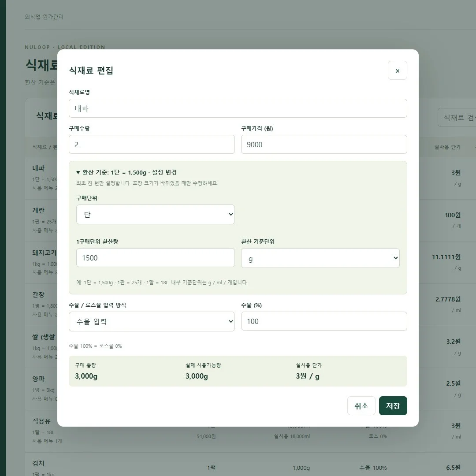Click the 취소 button
Viewport: 476px width, 476px height.
click(361, 405)
